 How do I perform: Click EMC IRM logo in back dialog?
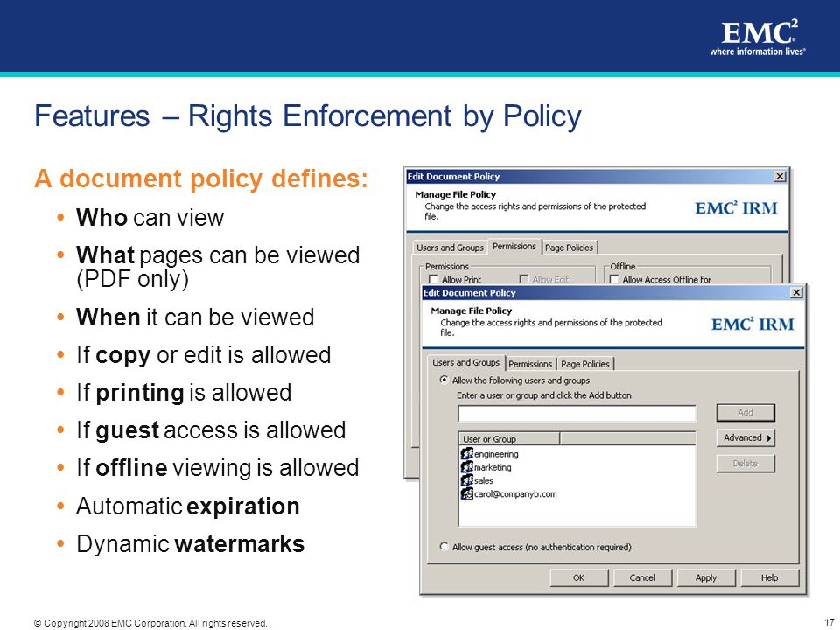[736, 208]
